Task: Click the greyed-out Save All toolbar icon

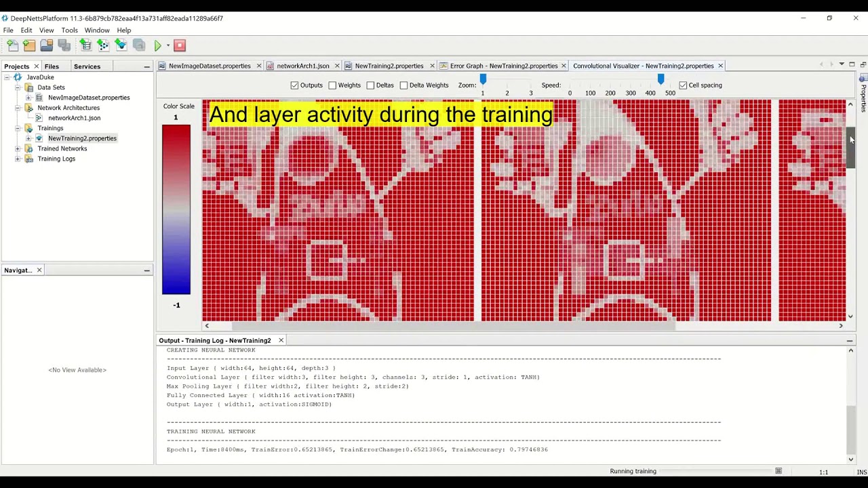Action: point(64,45)
